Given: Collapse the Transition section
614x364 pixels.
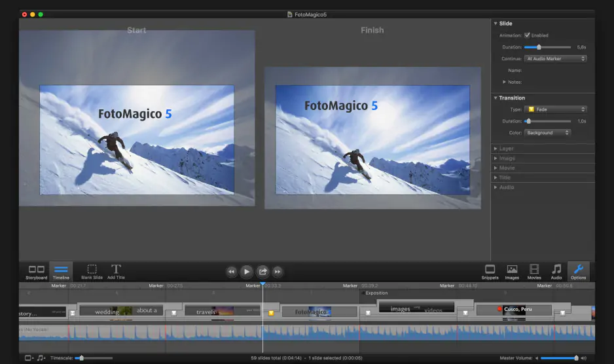Looking at the screenshot, I should [496, 98].
